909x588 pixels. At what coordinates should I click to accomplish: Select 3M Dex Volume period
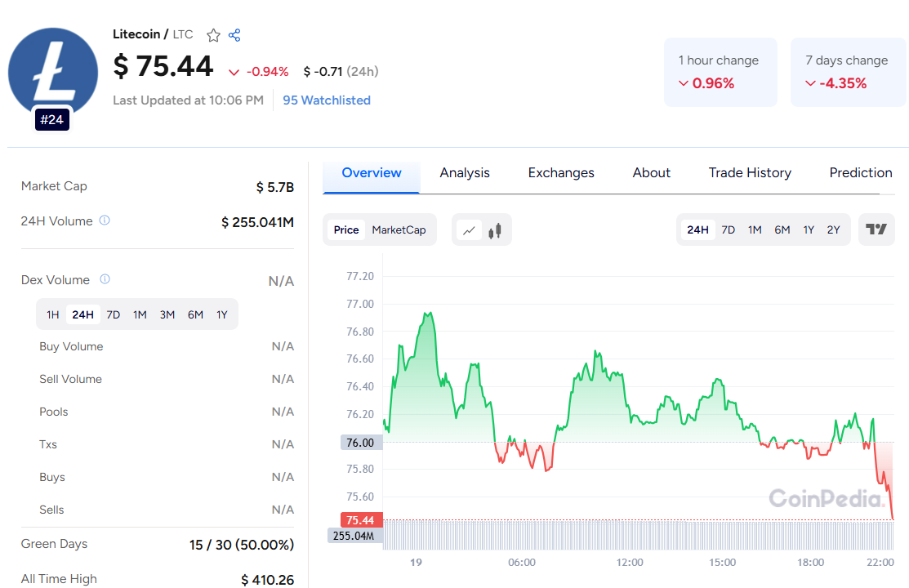[x=167, y=315]
